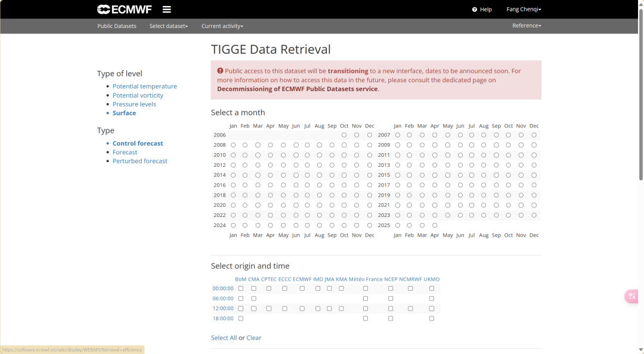Click the CPTEC origin column header

point(268,280)
